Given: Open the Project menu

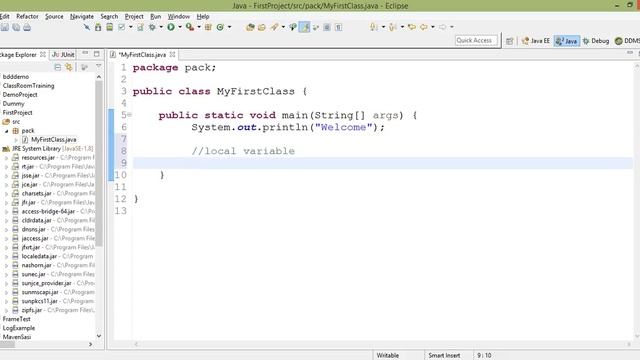Looking at the screenshot, I should point(134,16).
